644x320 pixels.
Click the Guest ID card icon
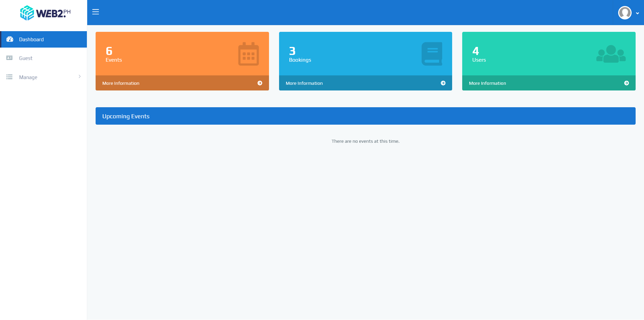point(9,58)
